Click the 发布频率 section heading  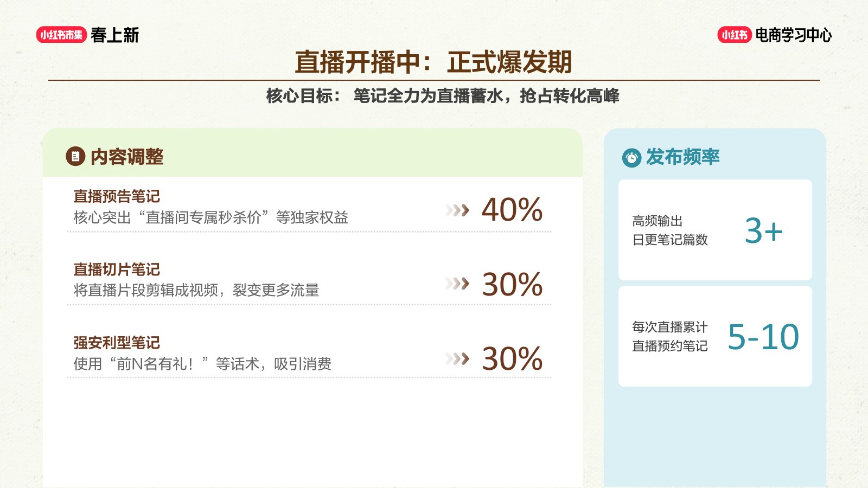[x=682, y=157]
